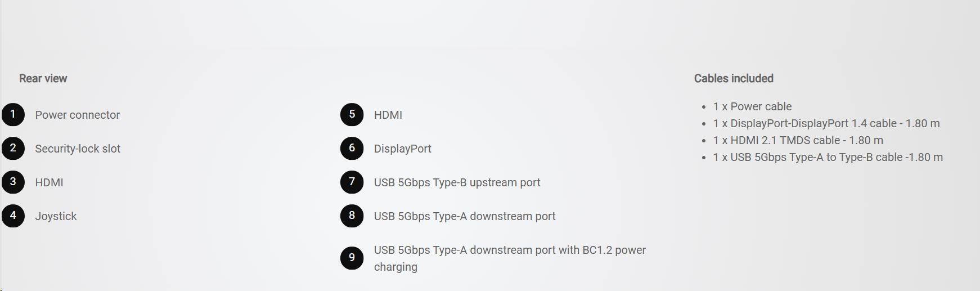
Task: Click the Power connector label
Action: (77, 115)
